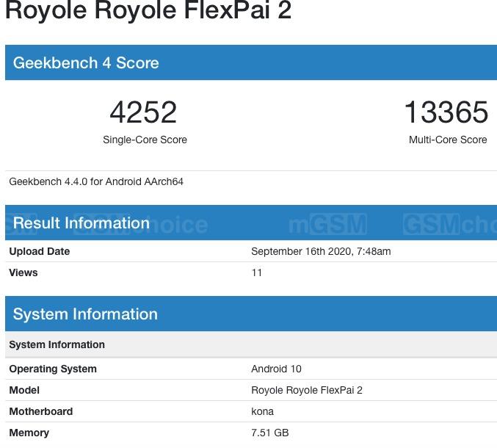497x448 pixels.
Task: Select the Android 10 value
Action: point(276,369)
